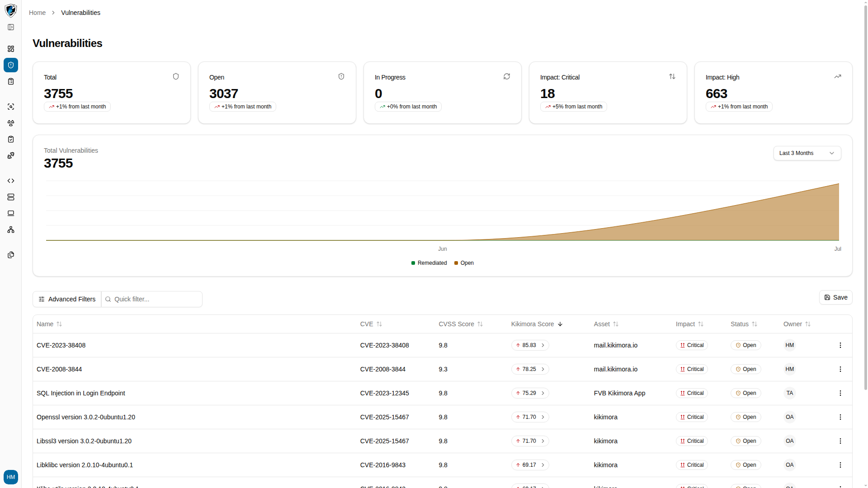Image resolution: width=868 pixels, height=488 pixels.
Task: Expand Kikimora score 78.25 details
Action: (530, 369)
